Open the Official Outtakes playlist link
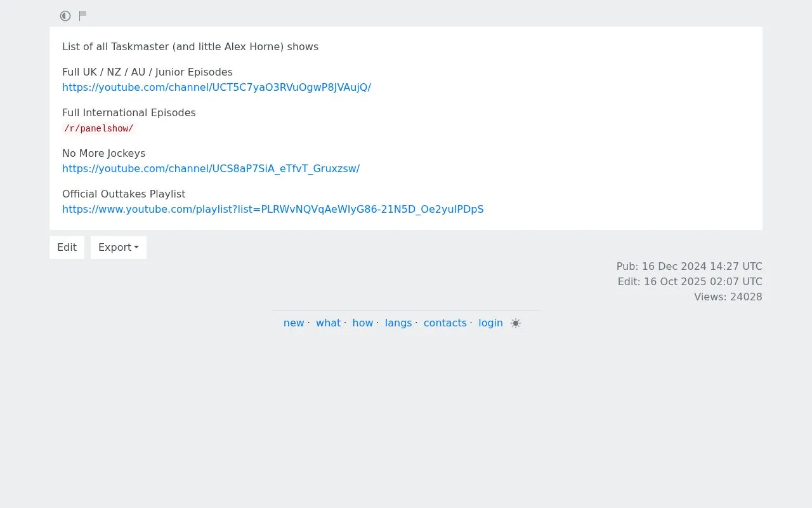 point(273,210)
